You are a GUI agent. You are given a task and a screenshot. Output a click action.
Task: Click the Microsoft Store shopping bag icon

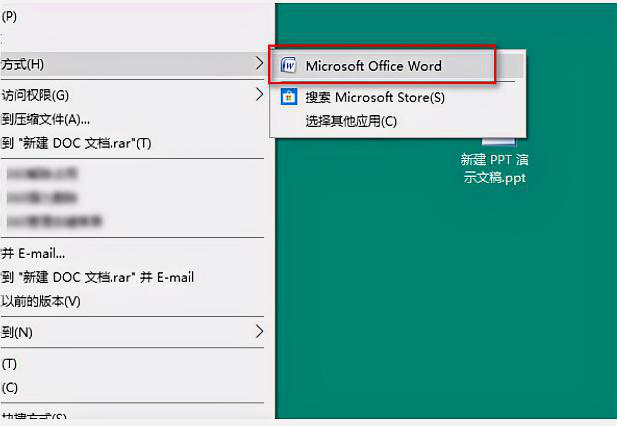290,97
